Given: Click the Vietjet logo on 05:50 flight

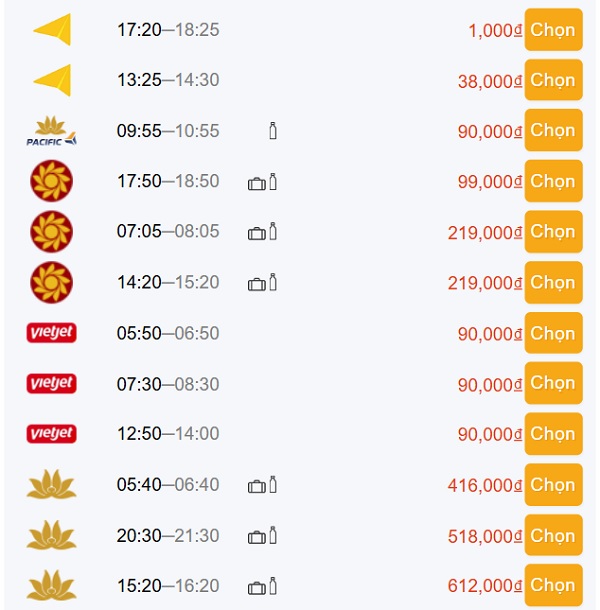Looking at the screenshot, I should 51,333.
